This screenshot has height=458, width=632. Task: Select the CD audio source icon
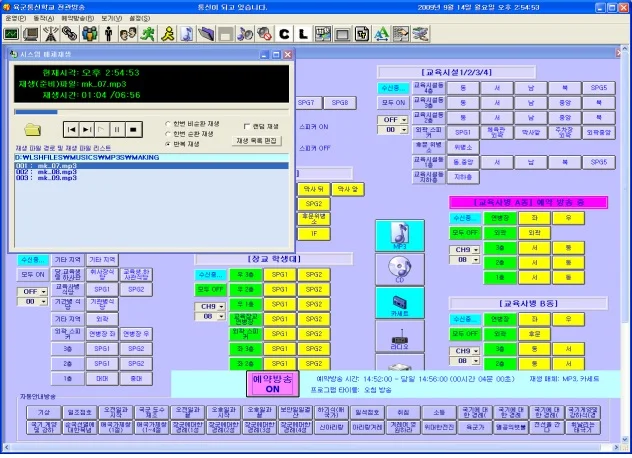[x=400, y=269]
